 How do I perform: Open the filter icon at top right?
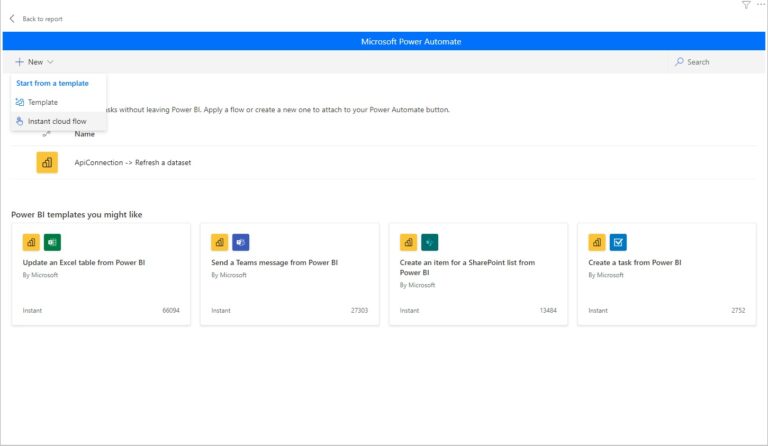(745, 5)
